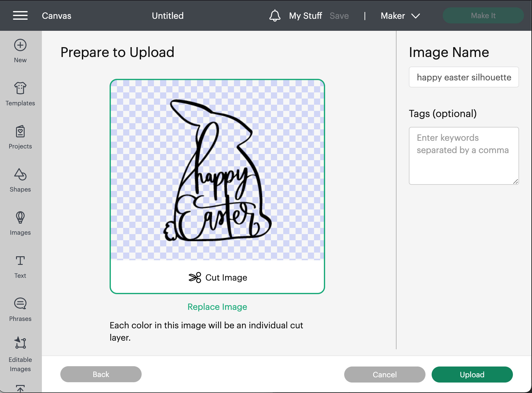Click the Replace Image link
The height and width of the screenshot is (393, 532).
[217, 307]
